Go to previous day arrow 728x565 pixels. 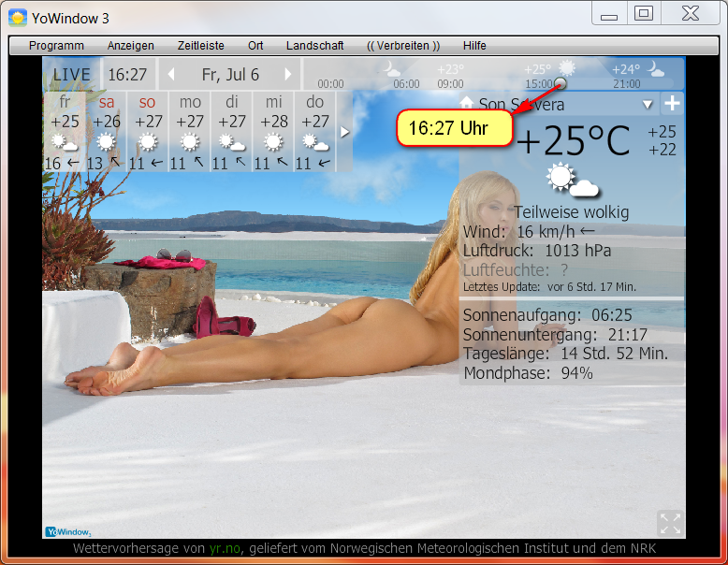click(170, 74)
